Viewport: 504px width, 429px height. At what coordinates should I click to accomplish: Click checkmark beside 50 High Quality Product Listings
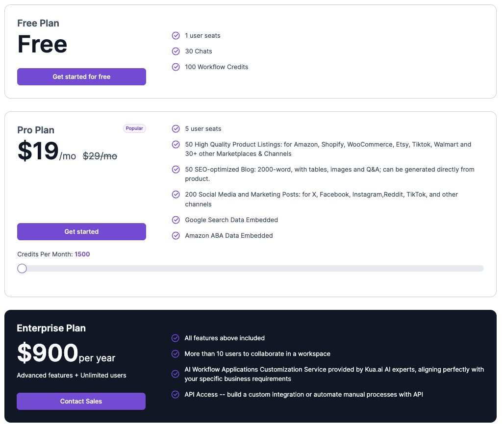tap(176, 145)
